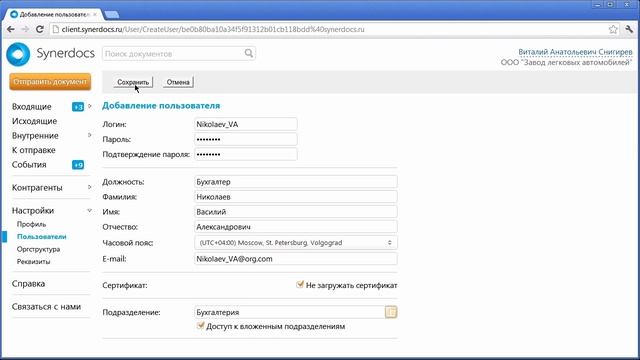640x360 pixels.
Task: Click the Отчество field with Александрович
Action: (296, 227)
